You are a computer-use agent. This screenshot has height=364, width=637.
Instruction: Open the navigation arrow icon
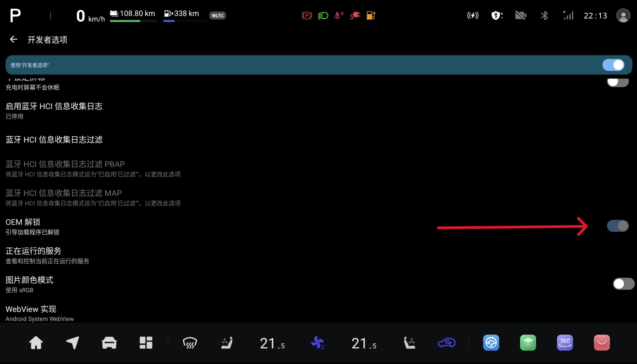pyautogui.click(x=72, y=343)
